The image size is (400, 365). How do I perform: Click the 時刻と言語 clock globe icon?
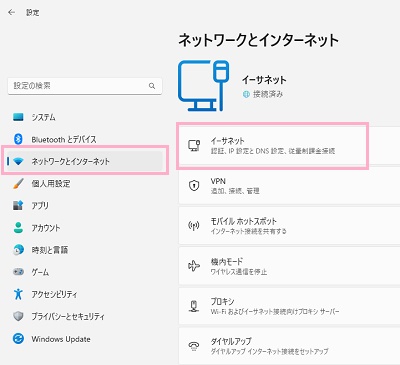tap(18, 250)
